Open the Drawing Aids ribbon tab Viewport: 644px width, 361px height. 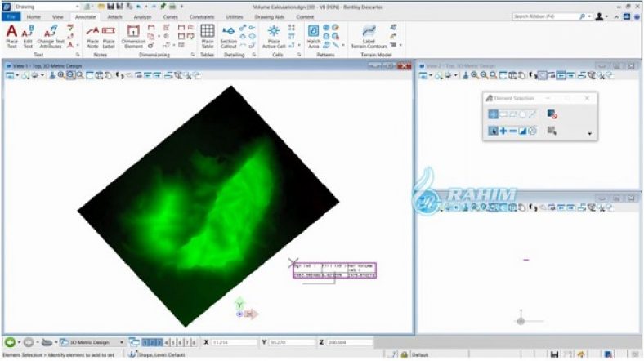[x=270, y=17]
